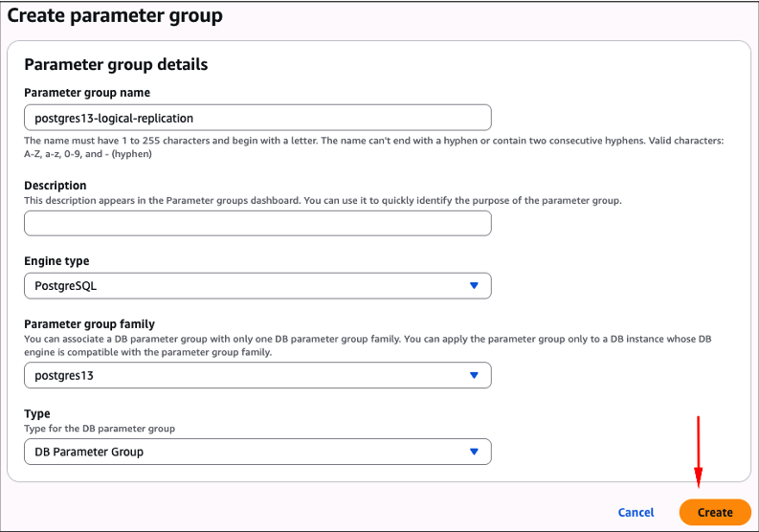Screen dimensions: 759x532
Task: Click the Parameter group family label
Action: click(89, 324)
